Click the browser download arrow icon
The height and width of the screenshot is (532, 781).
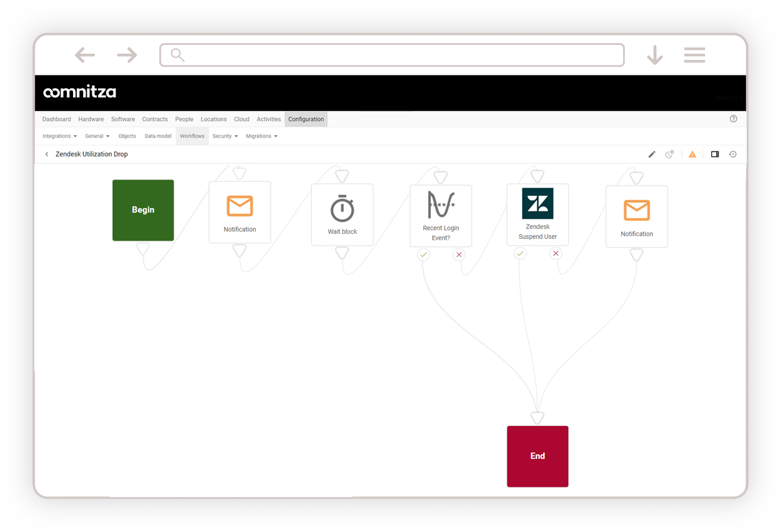click(654, 55)
